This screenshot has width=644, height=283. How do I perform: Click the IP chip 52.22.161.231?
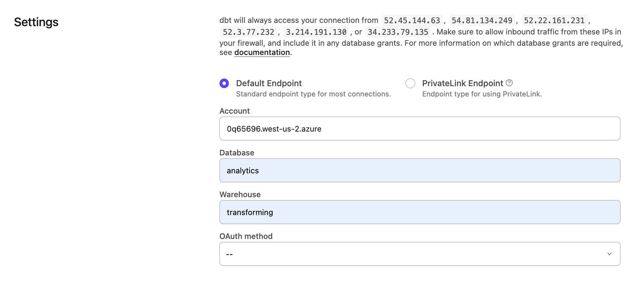[x=553, y=20]
